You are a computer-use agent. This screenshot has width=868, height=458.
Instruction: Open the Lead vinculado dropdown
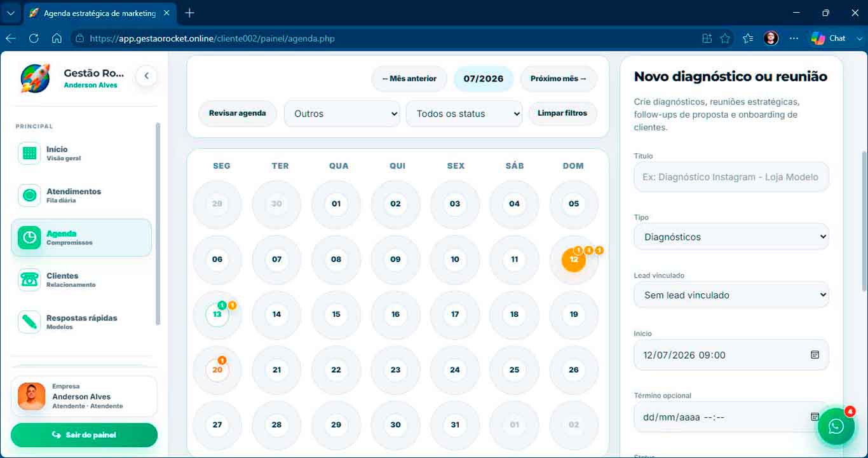coord(731,295)
